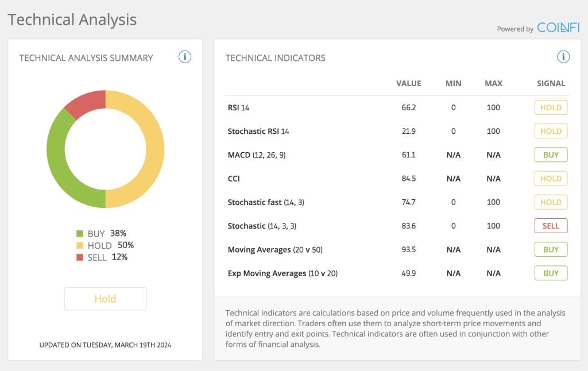This screenshot has width=588, height=371.
Task: Click the CoinFi logo
Action: (559, 28)
